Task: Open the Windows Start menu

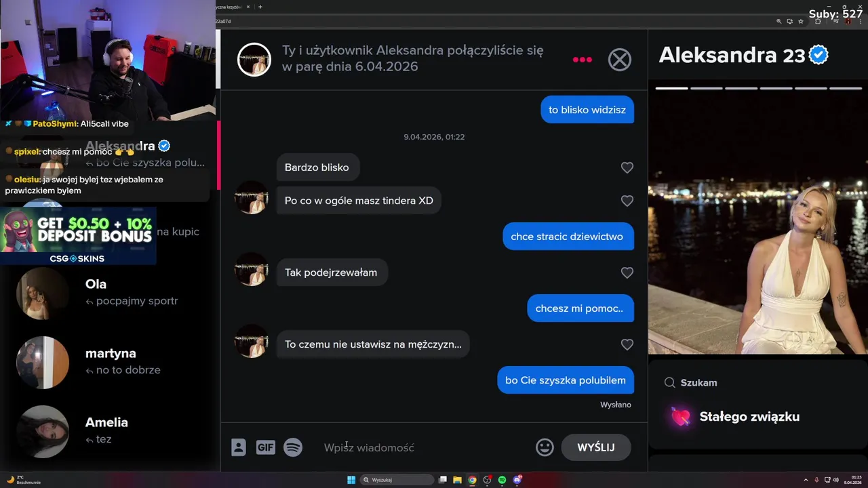Action: (x=351, y=480)
